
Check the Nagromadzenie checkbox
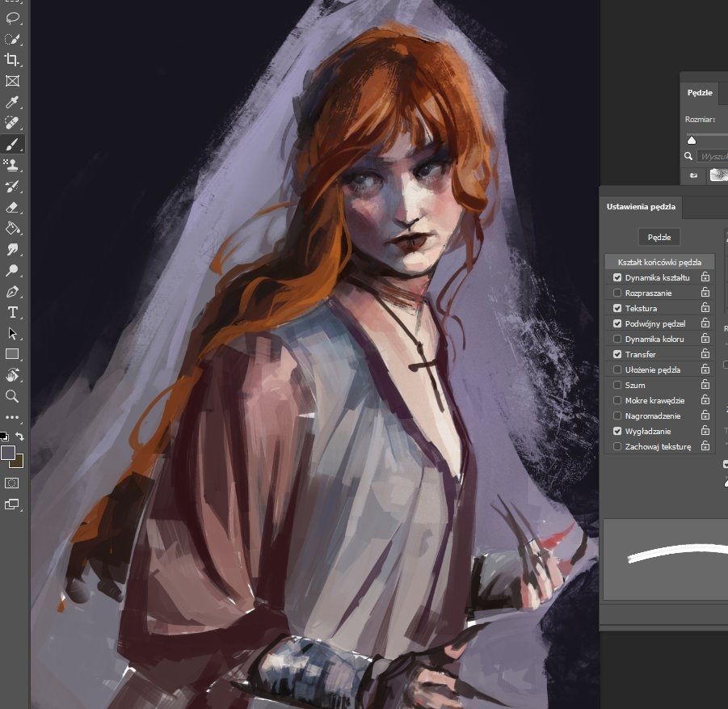(617, 416)
